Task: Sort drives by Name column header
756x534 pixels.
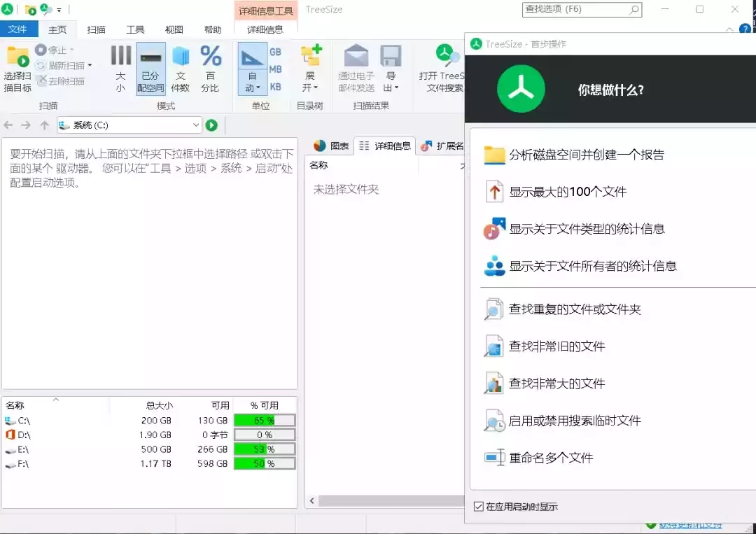Action: click(x=15, y=405)
